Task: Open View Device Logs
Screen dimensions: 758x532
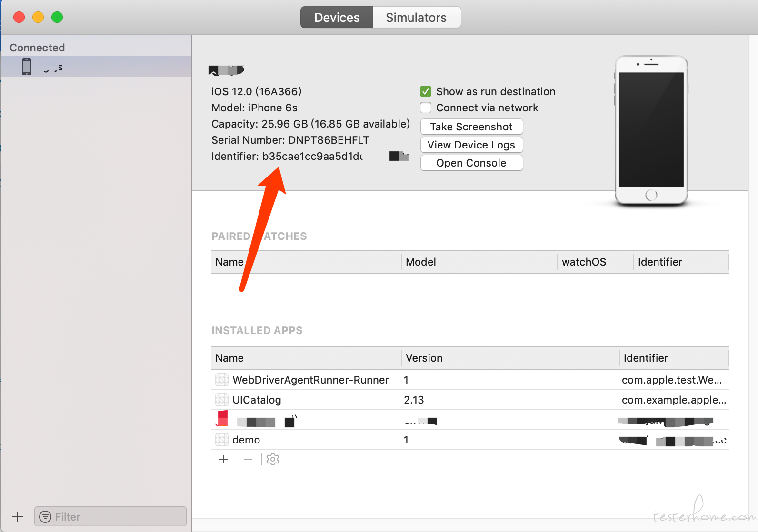Action: (x=471, y=145)
